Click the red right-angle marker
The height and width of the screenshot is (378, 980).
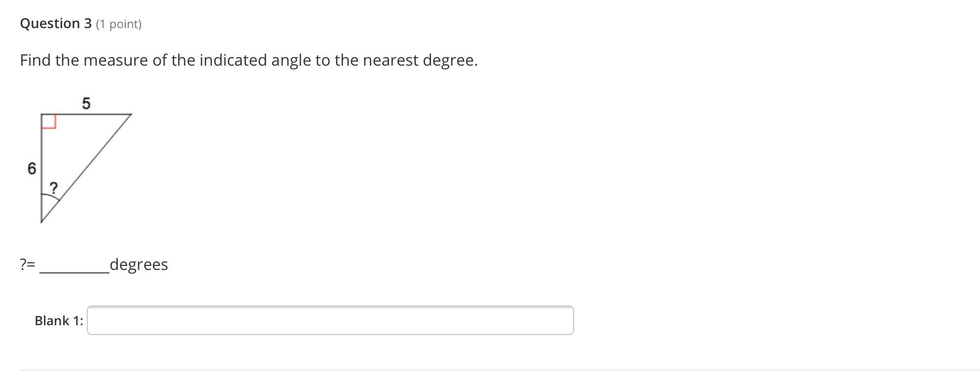[x=49, y=121]
